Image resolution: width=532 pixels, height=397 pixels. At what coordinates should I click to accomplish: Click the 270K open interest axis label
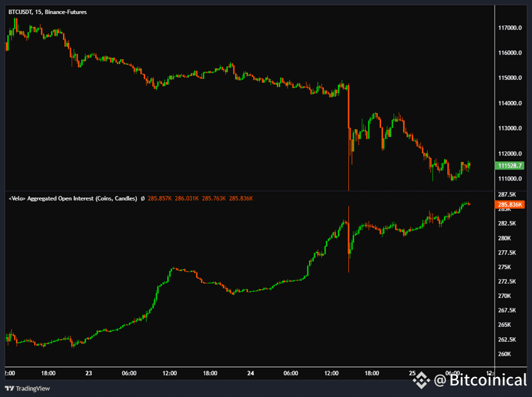[x=504, y=296]
